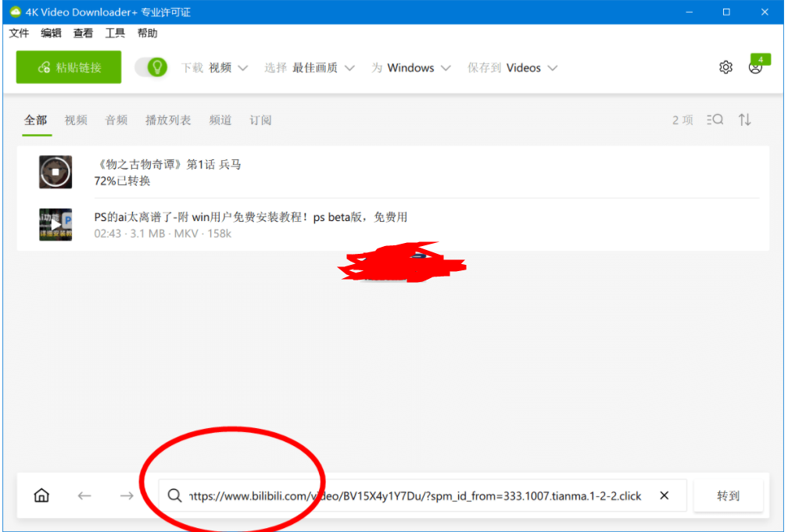Click the 转到 go button
This screenshot has width=788, height=532.
[729, 496]
